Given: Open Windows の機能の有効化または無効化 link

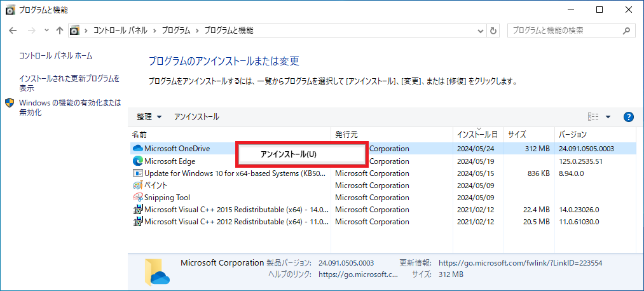Looking at the screenshot, I should coord(70,107).
